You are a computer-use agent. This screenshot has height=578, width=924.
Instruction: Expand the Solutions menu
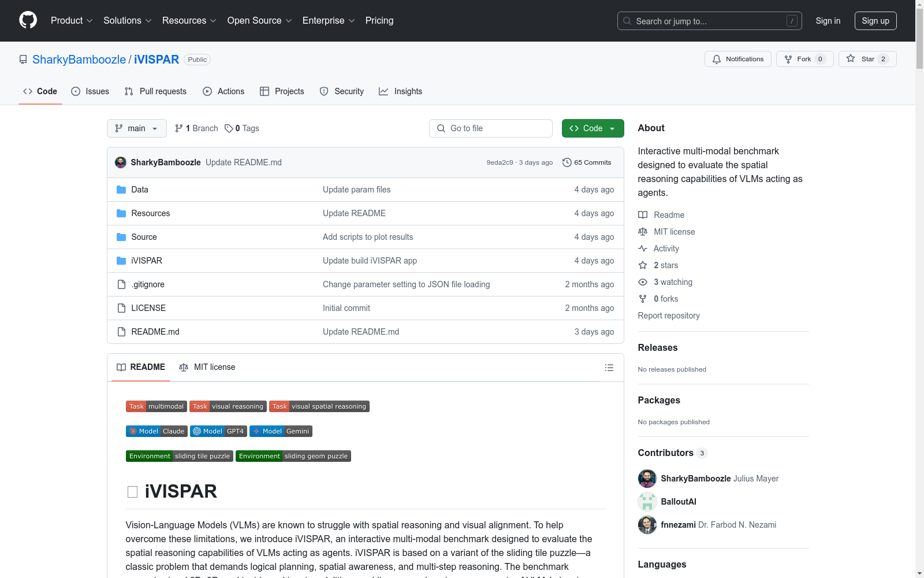[128, 20]
